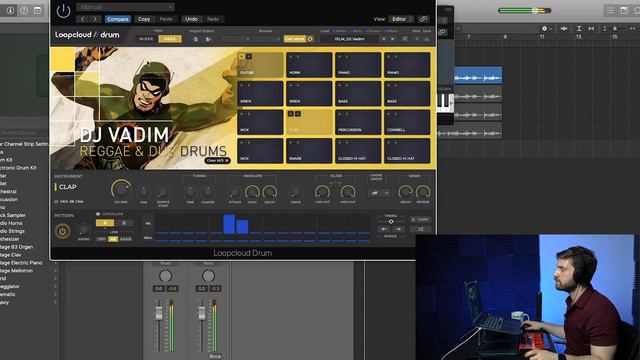Screen dimensions: 640x360
Task: Nudge pattern right with arrow button
Action: (398, 229)
